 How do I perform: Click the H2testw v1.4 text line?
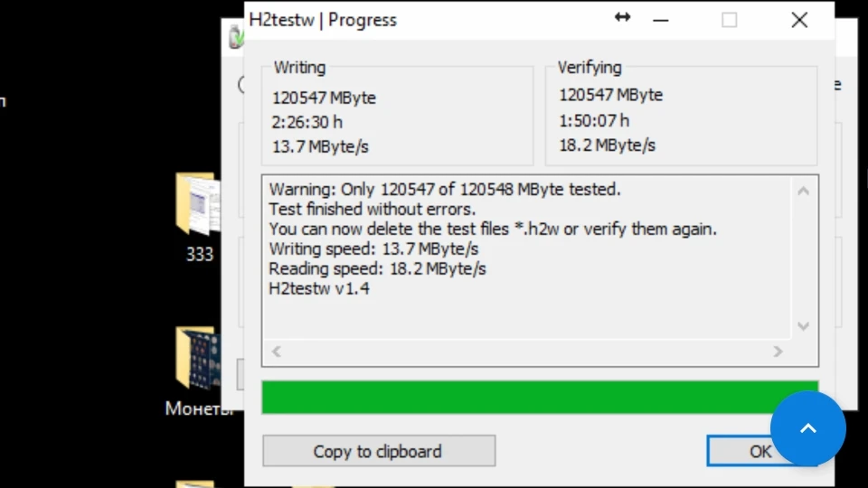[x=319, y=288]
